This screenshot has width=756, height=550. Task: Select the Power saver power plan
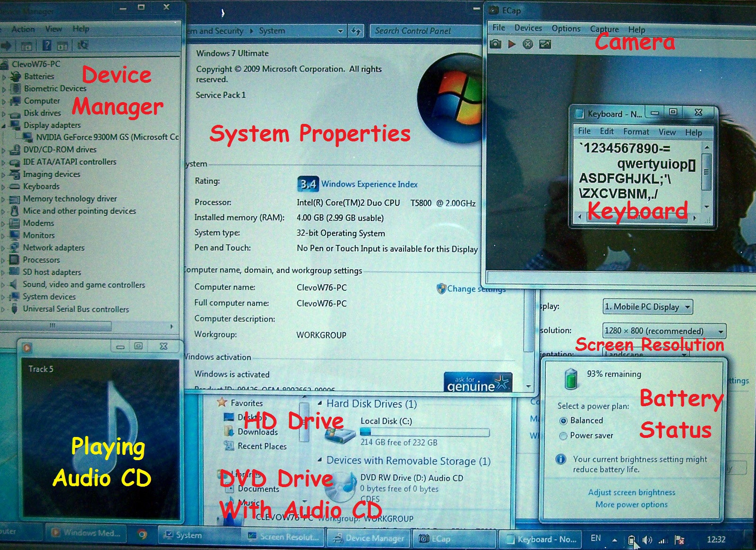coord(563,436)
